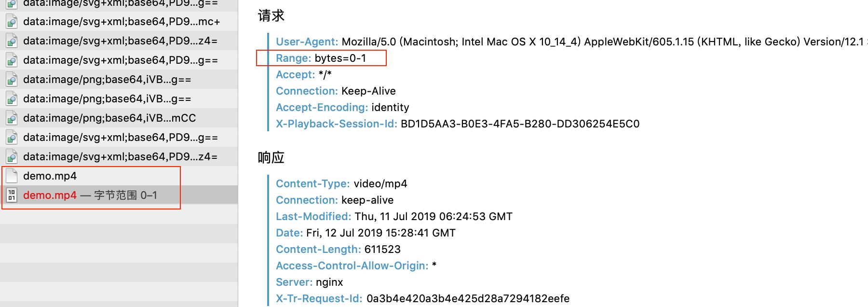The height and width of the screenshot is (307, 868).
Task: Click the icon of the second iVB...g== resource
Action: [11, 98]
